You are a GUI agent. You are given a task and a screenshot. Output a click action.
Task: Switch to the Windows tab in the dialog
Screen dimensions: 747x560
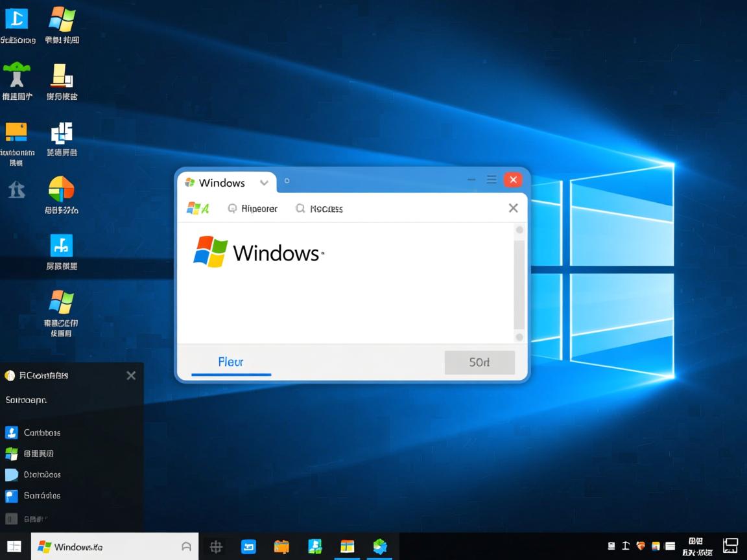[x=220, y=183]
